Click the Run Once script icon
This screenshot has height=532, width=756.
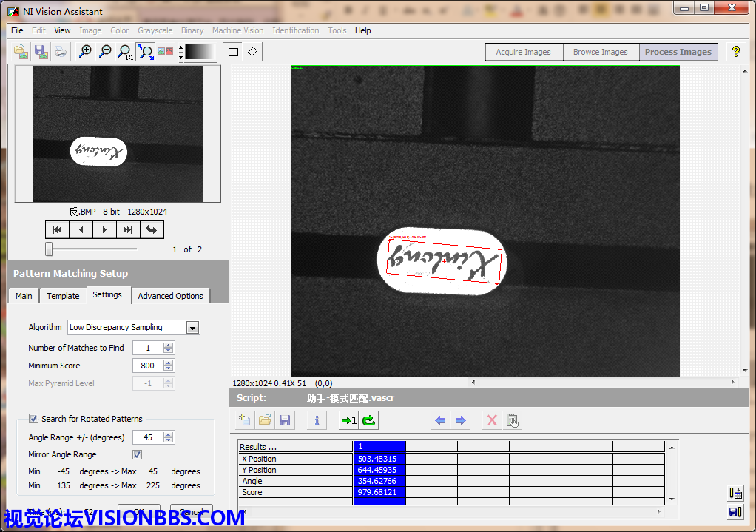(x=348, y=421)
